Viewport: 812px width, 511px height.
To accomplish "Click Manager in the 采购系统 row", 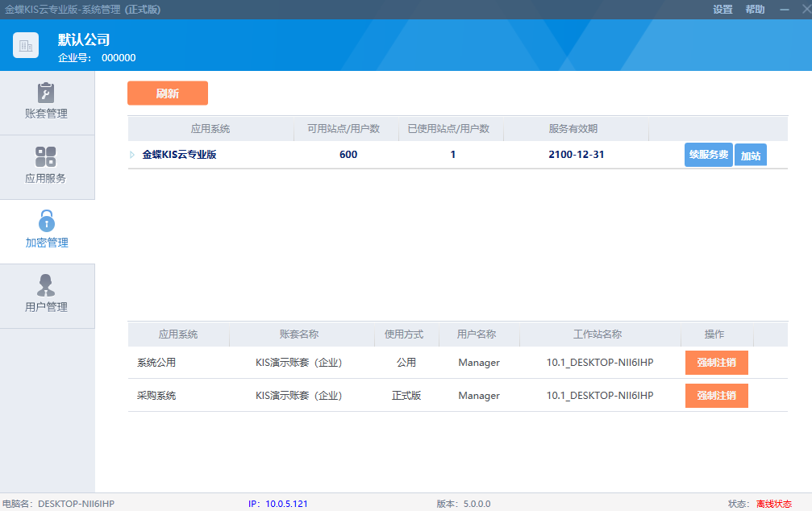I will click(479, 396).
